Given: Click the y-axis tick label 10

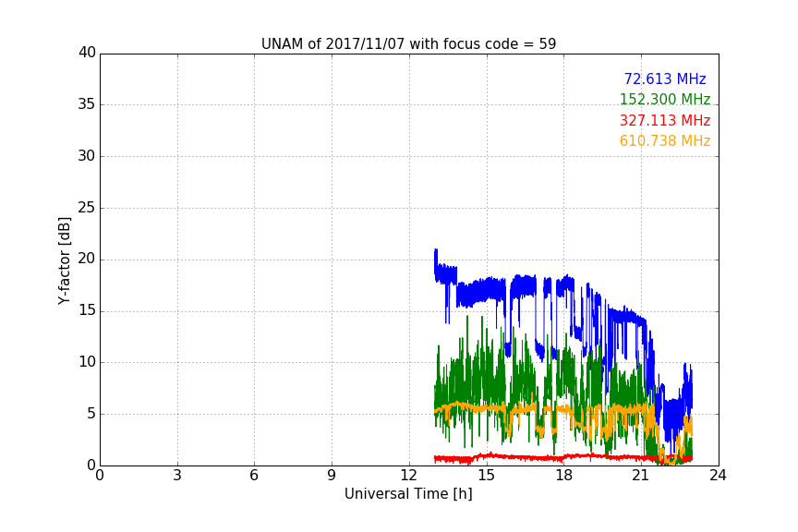Looking at the screenshot, I should [x=87, y=362].
